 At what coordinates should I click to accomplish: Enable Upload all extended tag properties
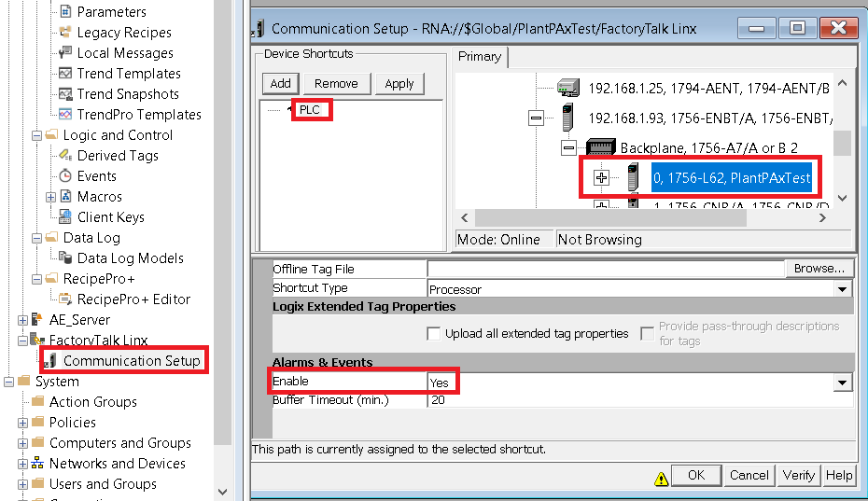pos(434,334)
